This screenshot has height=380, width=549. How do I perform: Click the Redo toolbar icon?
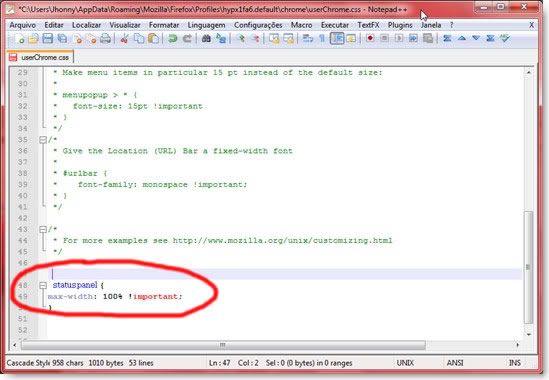click(187, 39)
